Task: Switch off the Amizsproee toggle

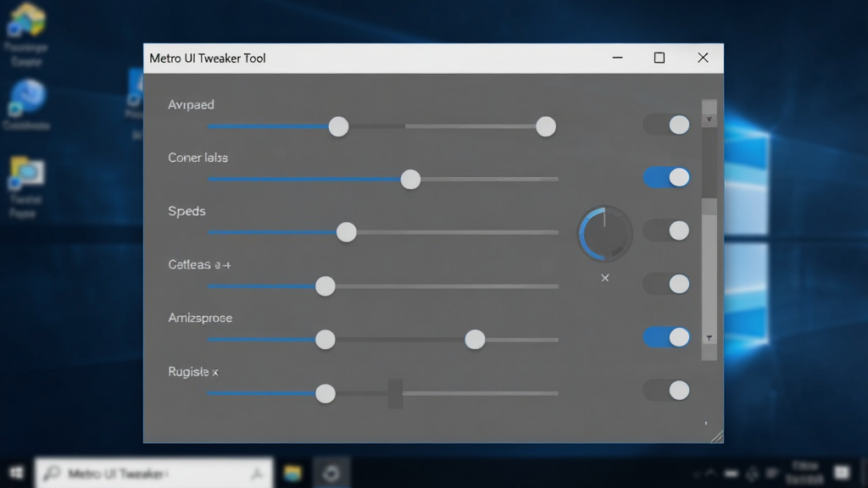Action: (666, 337)
